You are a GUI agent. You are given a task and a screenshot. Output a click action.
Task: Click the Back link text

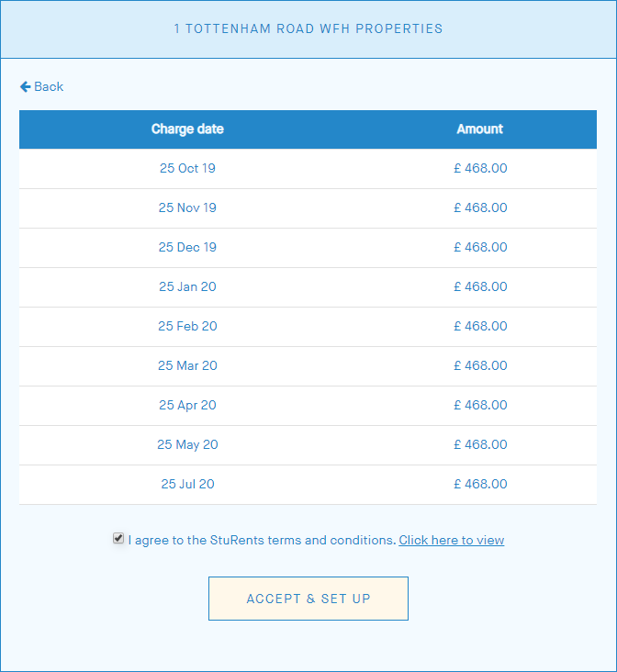(x=49, y=86)
